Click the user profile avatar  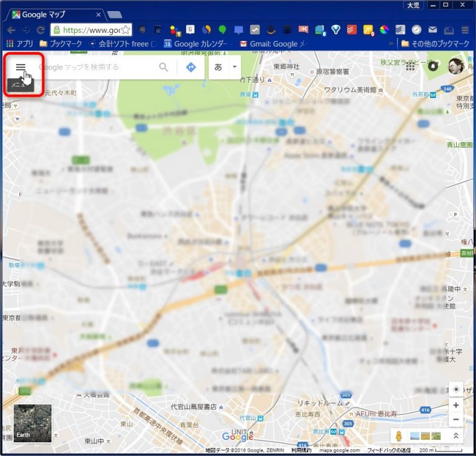tap(456, 66)
